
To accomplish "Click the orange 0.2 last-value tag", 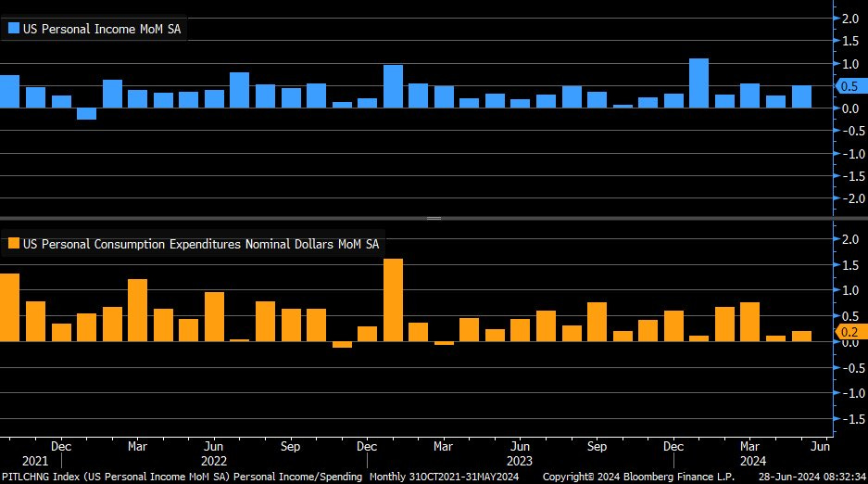I will 849,331.
